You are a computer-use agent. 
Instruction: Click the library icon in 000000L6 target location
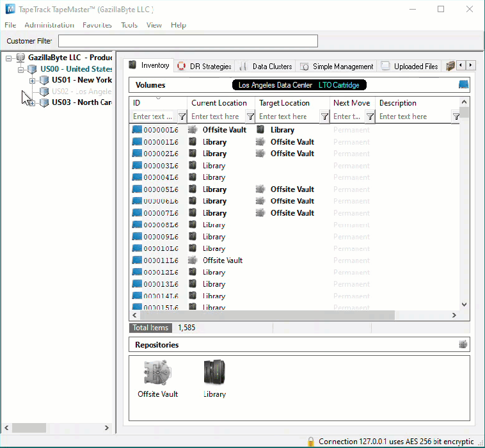coord(260,130)
